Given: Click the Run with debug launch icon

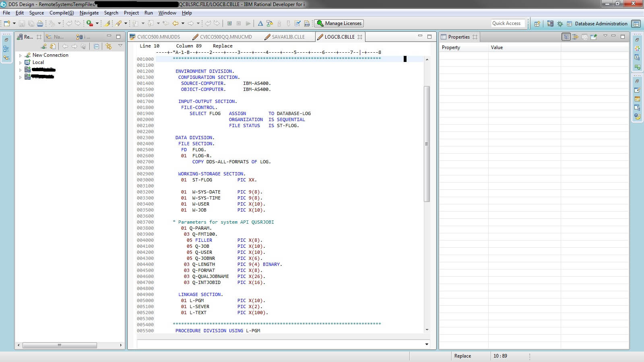Looking at the screenshot, I should tap(89, 23).
